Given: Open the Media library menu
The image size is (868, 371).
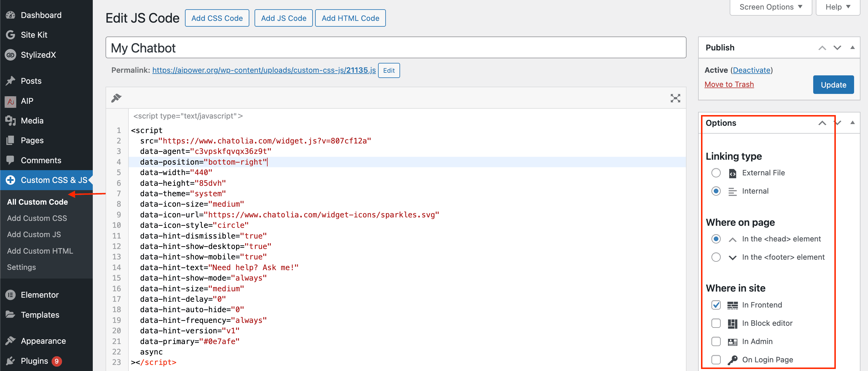Looking at the screenshot, I should (x=32, y=120).
